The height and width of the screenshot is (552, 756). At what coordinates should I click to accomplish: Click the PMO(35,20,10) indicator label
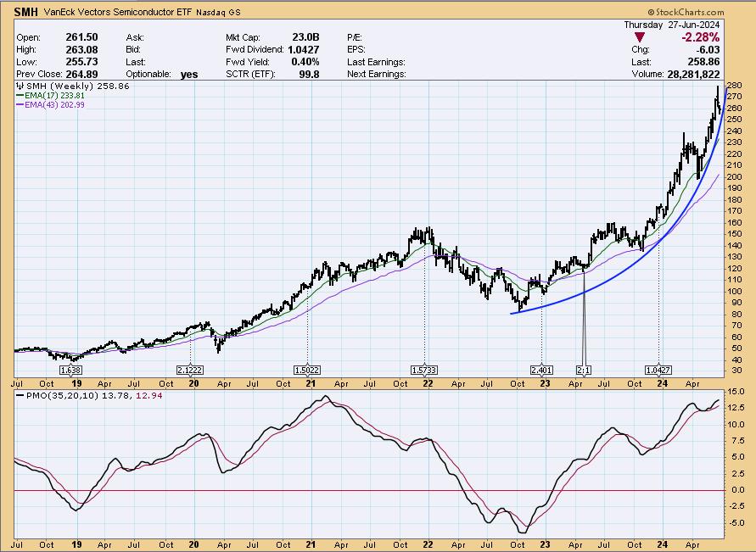[62, 395]
